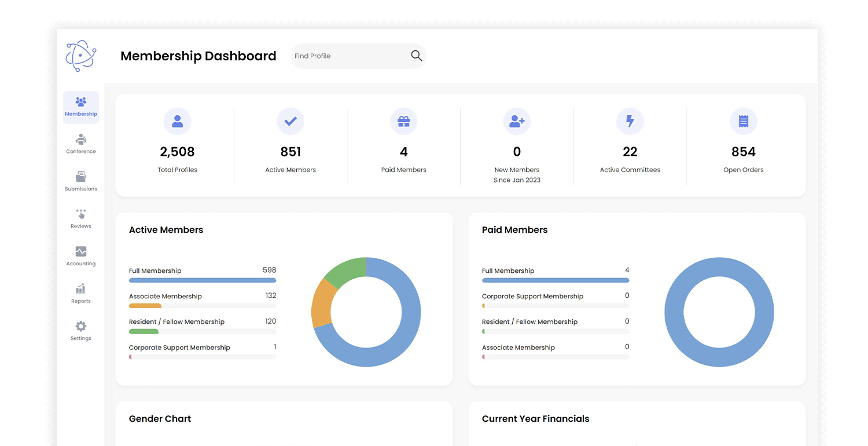Click the New Members Since Jan 2023 label
The height and width of the screenshot is (446, 868).
(517, 175)
